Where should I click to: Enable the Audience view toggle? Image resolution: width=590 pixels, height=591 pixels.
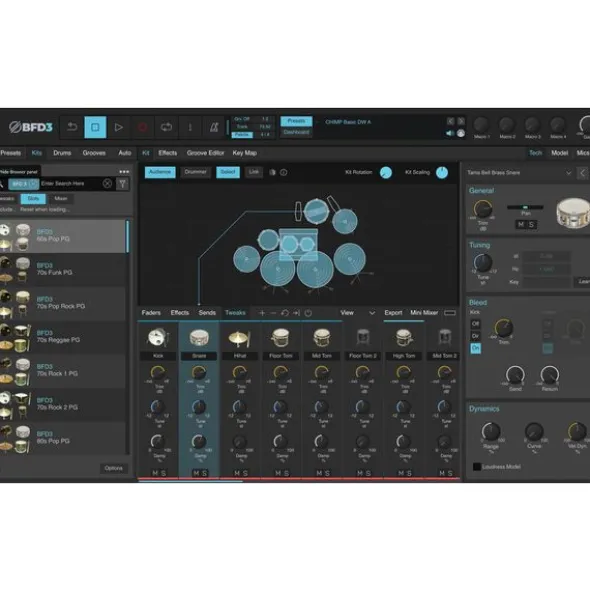[160, 172]
